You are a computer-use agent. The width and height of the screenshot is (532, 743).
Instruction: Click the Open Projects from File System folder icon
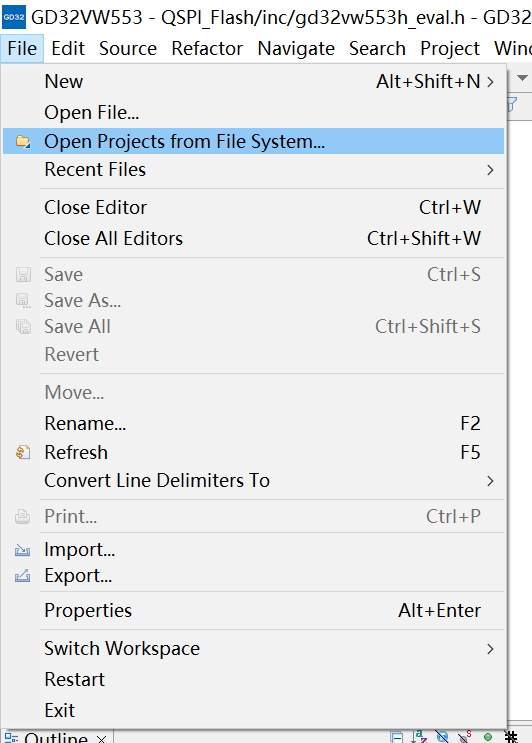pyautogui.click(x=23, y=141)
